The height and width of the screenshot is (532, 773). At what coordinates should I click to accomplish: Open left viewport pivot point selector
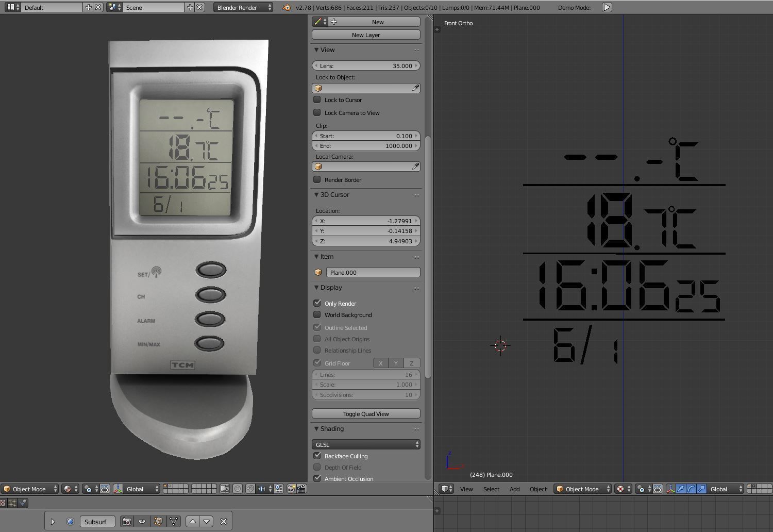click(x=91, y=489)
